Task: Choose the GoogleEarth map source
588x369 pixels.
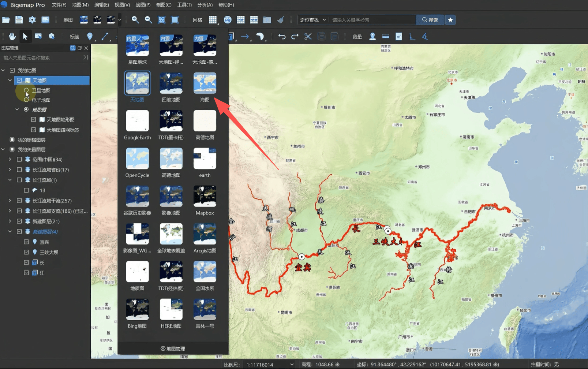Action: [x=137, y=125]
